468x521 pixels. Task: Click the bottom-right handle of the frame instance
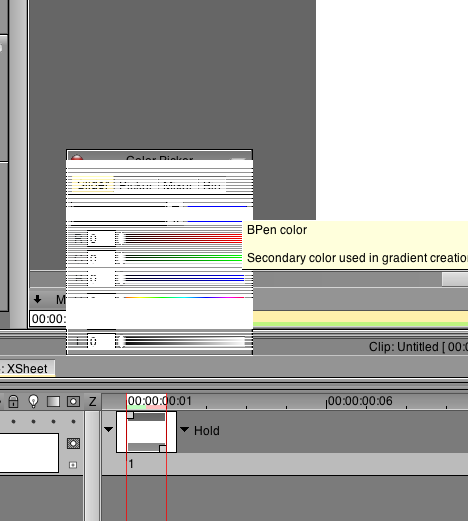point(163,449)
